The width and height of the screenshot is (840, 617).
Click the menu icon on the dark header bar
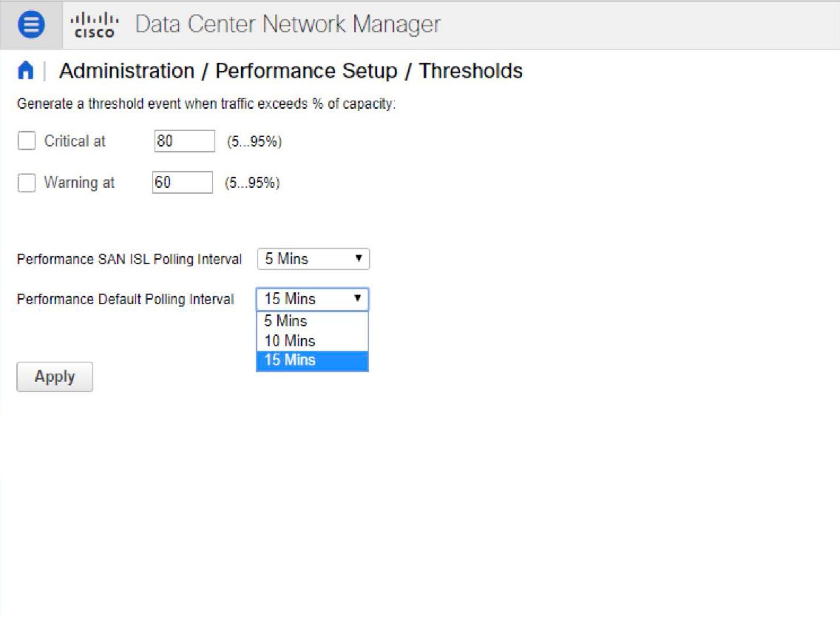click(30, 23)
